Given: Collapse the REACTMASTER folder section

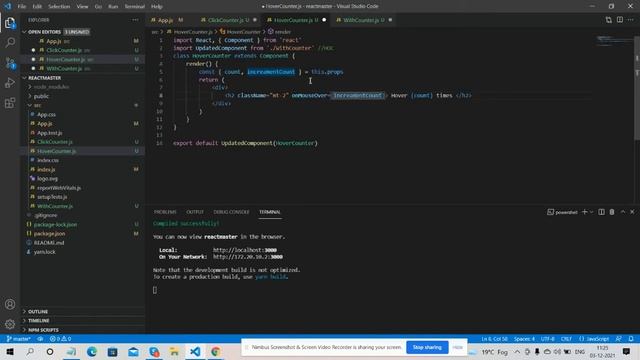Looking at the screenshot, I should [x=24, y=78].
